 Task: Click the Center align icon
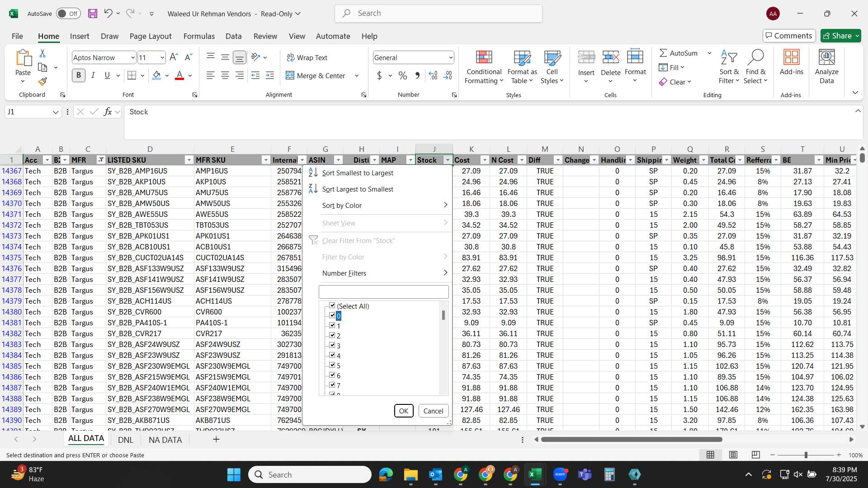[x=225, y=75]
